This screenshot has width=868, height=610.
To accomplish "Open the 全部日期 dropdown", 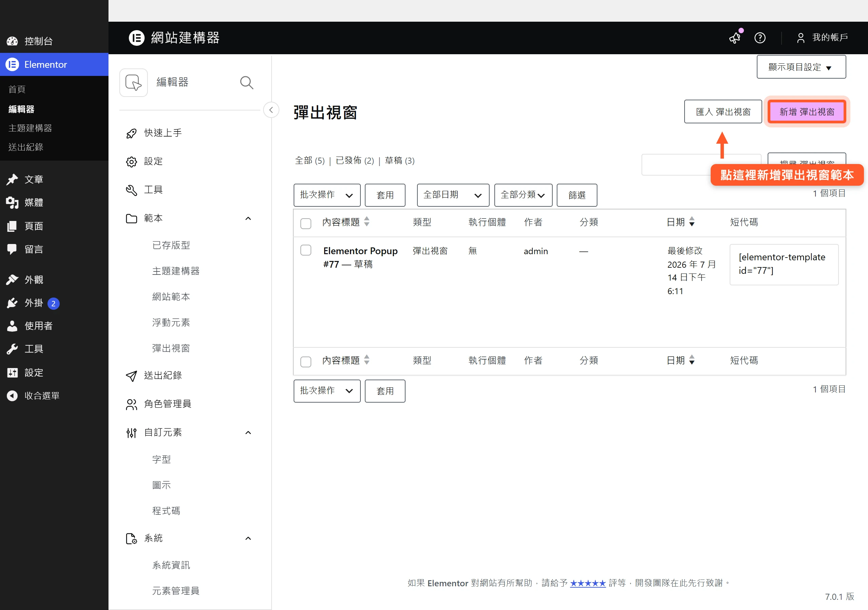I will (453, 195).
